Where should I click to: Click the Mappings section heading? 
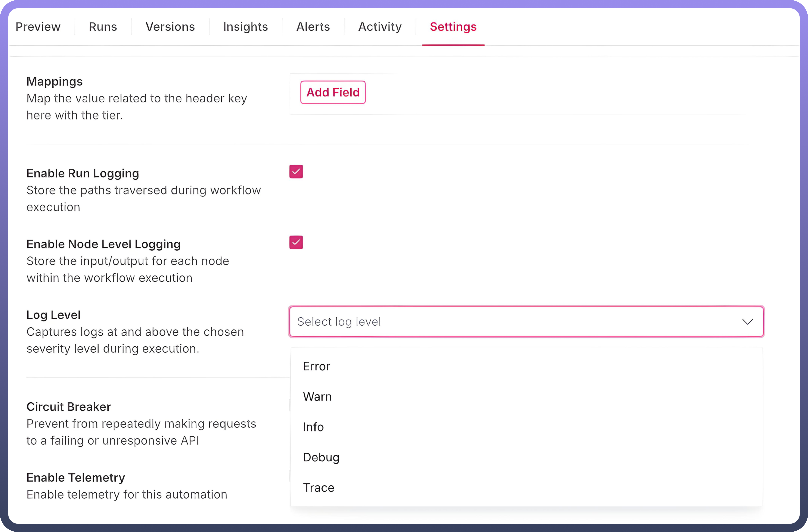[55, 82]
